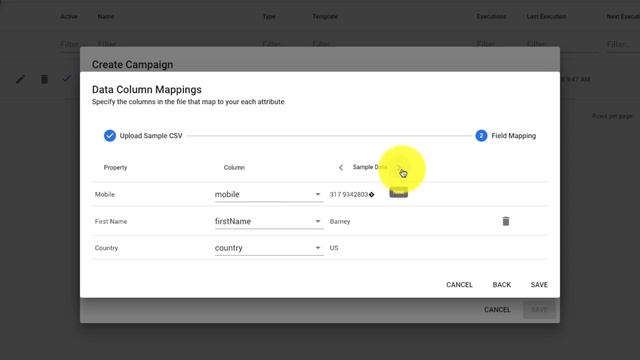The height and width of the screenshot is (360, 640).
Task: Open the country column dropdown
Action: 269,248
